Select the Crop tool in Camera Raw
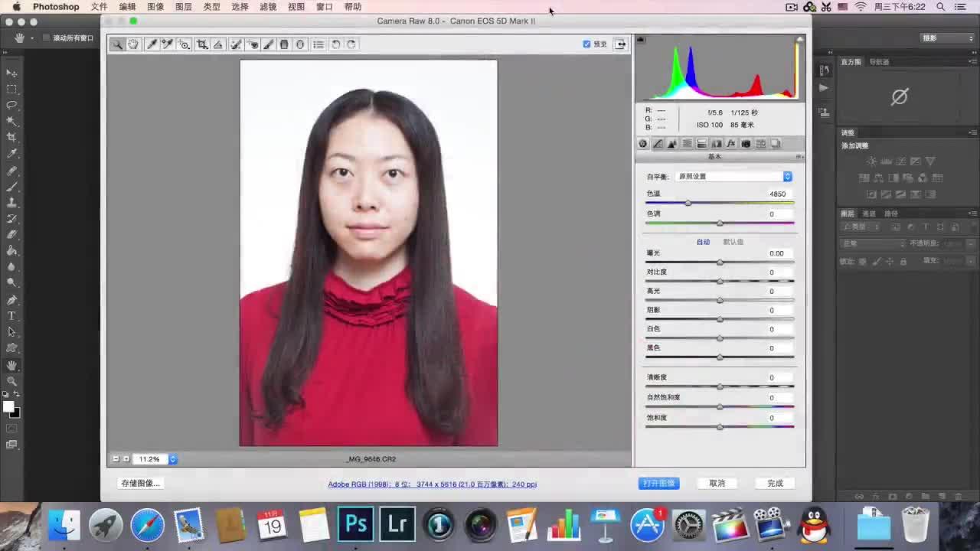 click(202, 44)
